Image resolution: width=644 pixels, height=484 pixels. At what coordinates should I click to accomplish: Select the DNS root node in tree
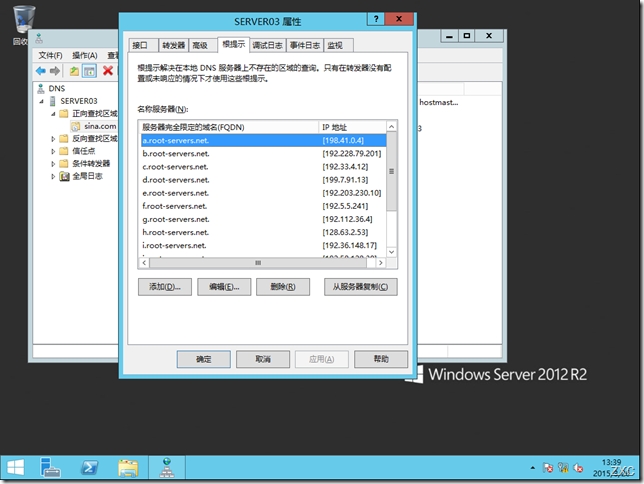pos(57,88)
